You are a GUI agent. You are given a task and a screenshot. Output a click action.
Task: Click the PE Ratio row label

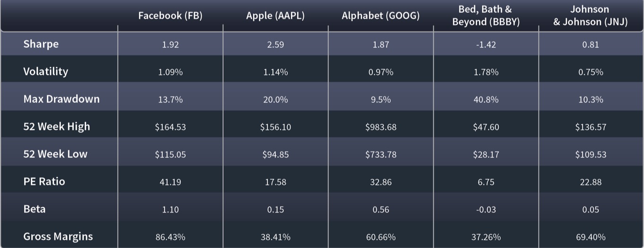click(44, 181)
